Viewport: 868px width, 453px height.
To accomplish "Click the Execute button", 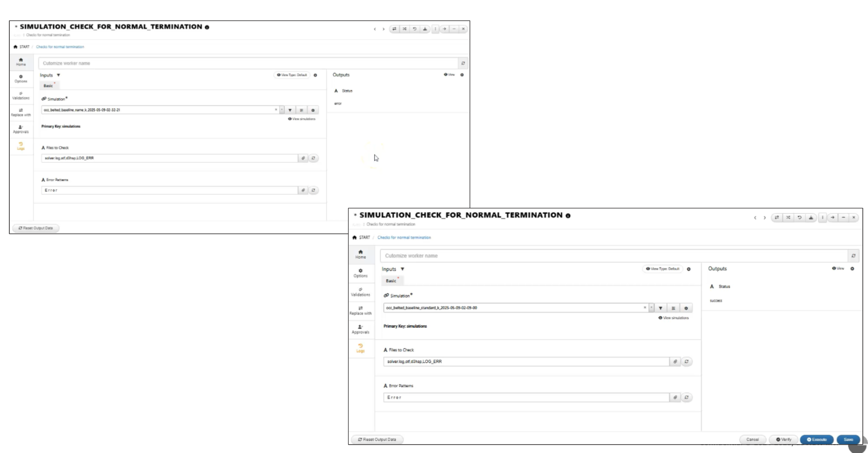I will point(817,439).
